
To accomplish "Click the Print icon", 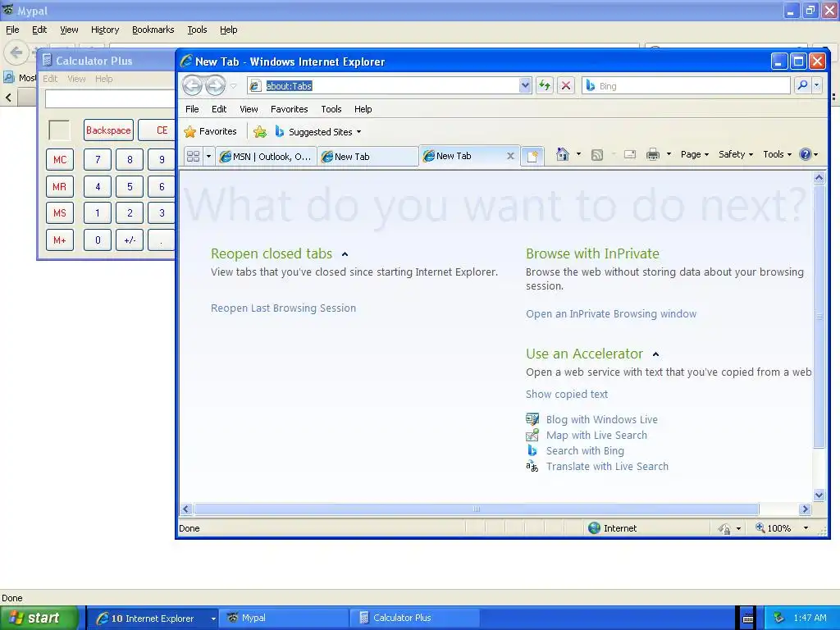I will 652,155.
